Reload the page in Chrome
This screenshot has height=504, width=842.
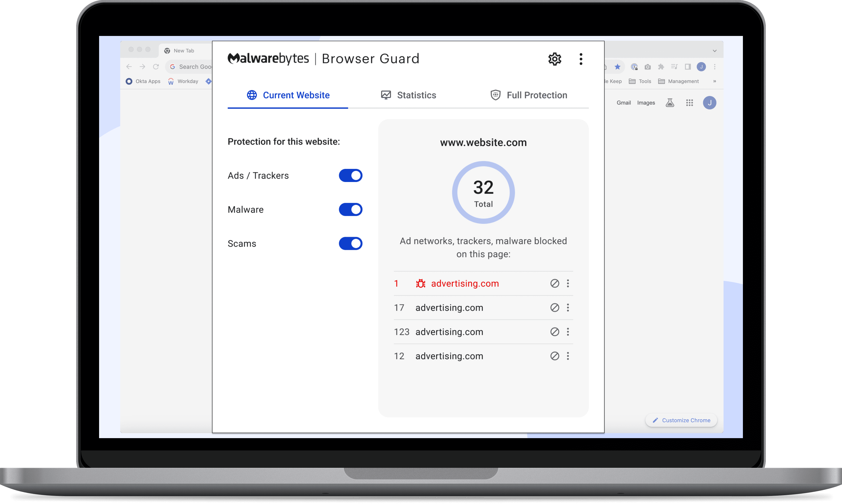coord(156,67)
